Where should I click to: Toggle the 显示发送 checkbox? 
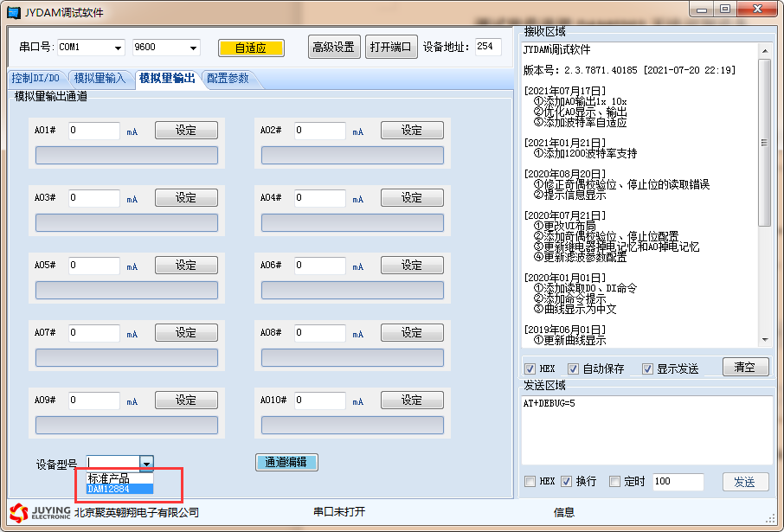tap(647, 369)
